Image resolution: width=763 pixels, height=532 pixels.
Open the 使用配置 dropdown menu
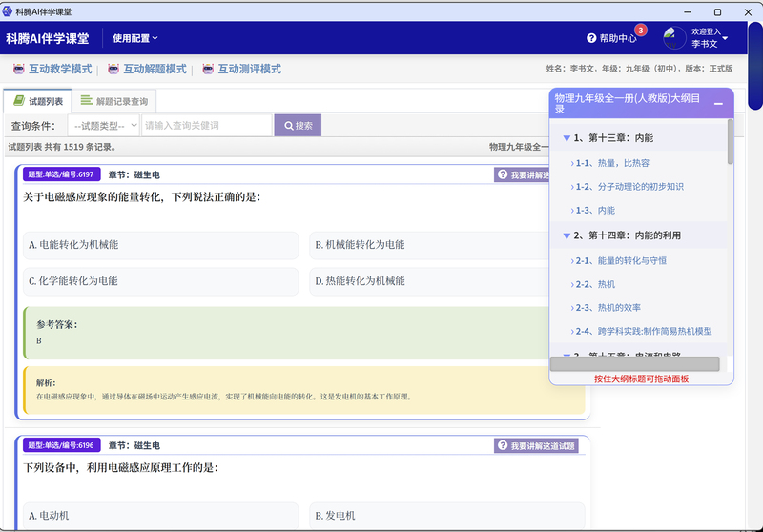[x=135, y=39]
